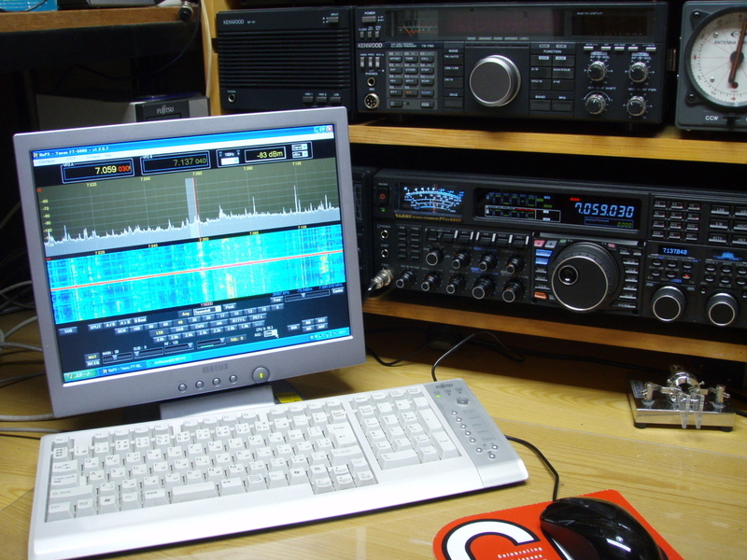Toggle SPLIT operation

(94, 325)
